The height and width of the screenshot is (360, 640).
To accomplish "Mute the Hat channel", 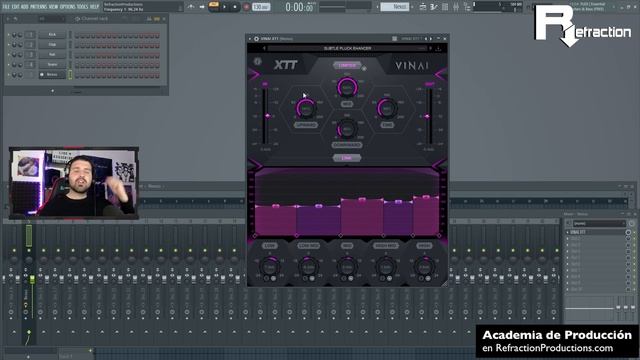I will click(x=9, y=54).
